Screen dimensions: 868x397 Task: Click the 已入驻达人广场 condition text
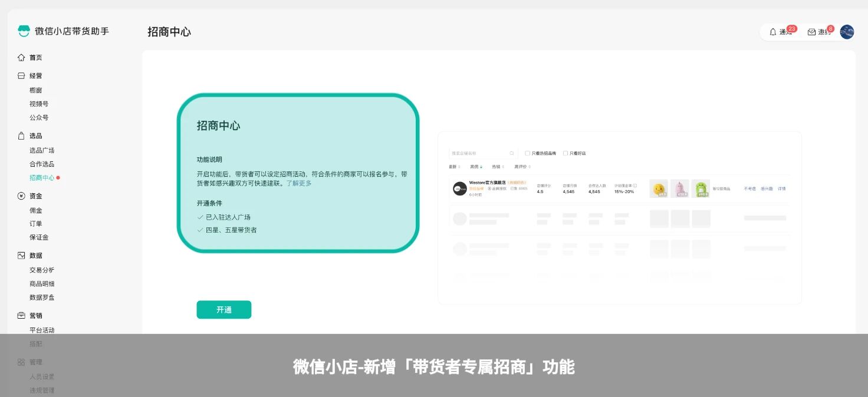coord(228,217)
